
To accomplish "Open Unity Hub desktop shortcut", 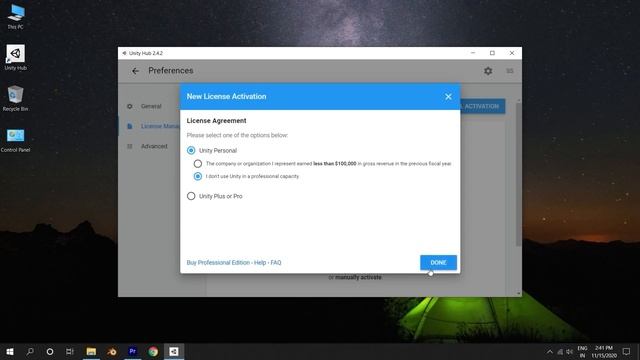I will point(16,58).
